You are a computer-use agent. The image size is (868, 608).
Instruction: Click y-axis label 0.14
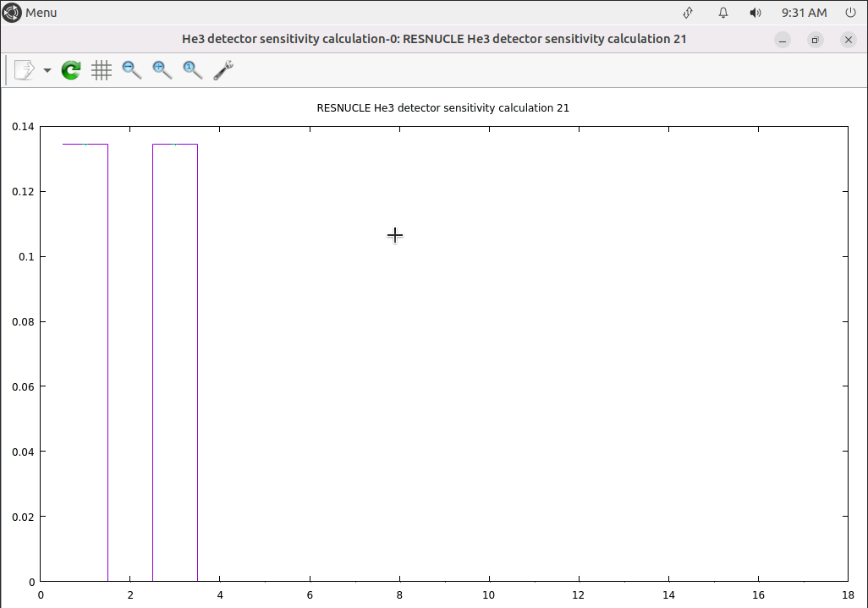pos(23,127)
